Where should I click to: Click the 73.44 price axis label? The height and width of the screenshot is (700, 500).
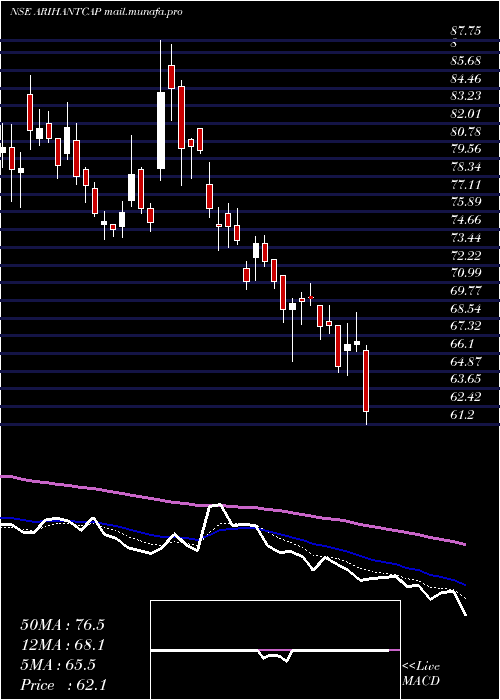coord(466,238)
